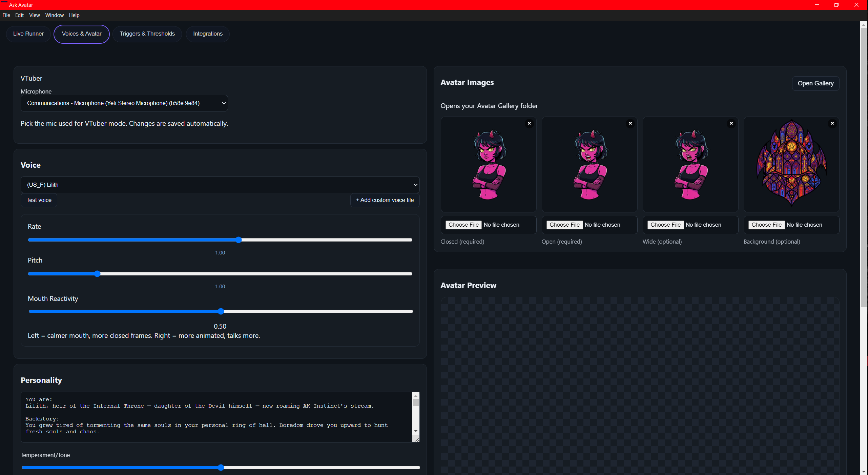
Task: Click the stained glass background thumbnail
Action: (x=791, y=165)
